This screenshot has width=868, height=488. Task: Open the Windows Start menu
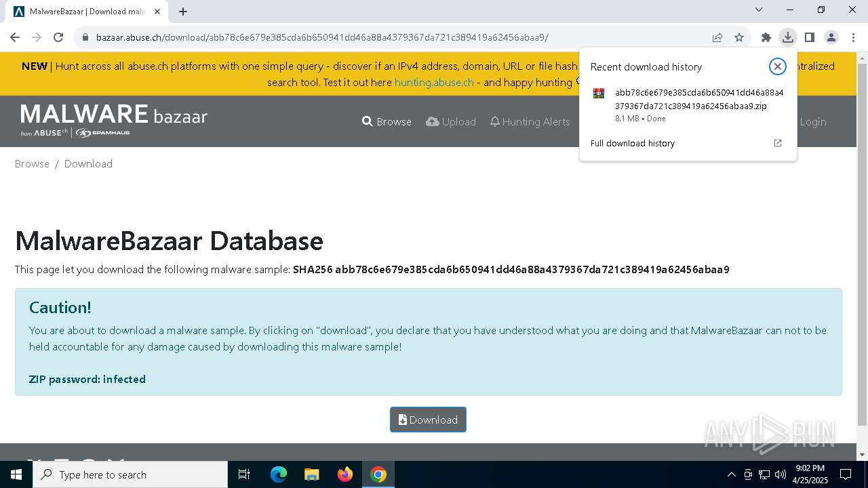pos(16,474)
